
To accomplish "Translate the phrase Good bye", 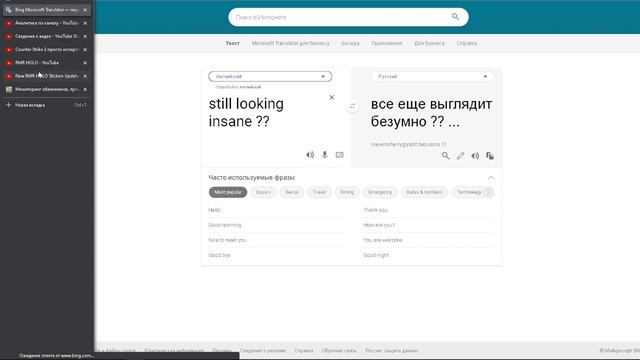I will 220,255.
